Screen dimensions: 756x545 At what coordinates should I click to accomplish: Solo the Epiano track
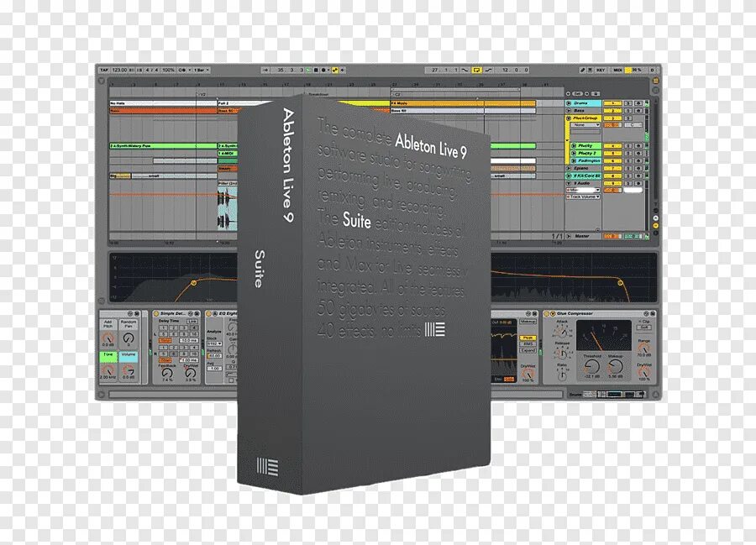pyautogui.click(x=628, y=168)
